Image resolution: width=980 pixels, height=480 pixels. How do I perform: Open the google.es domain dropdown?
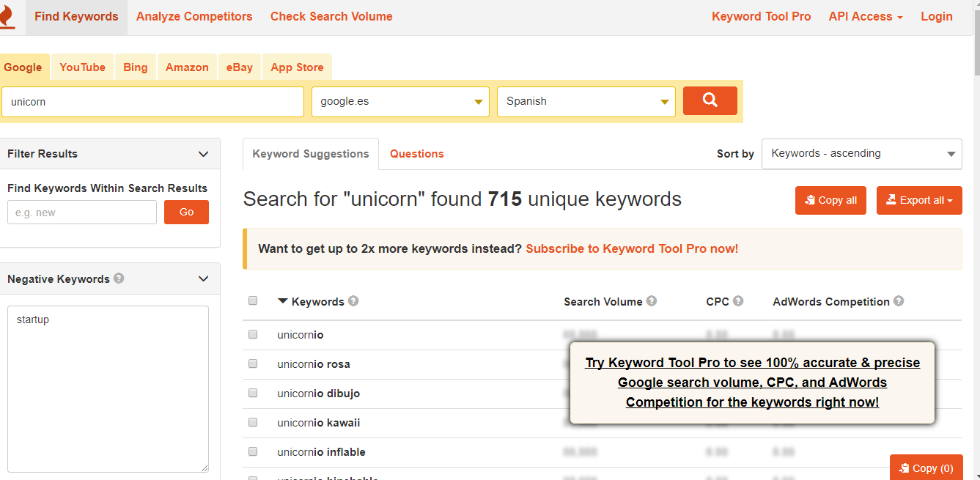(x=400, y=102)
